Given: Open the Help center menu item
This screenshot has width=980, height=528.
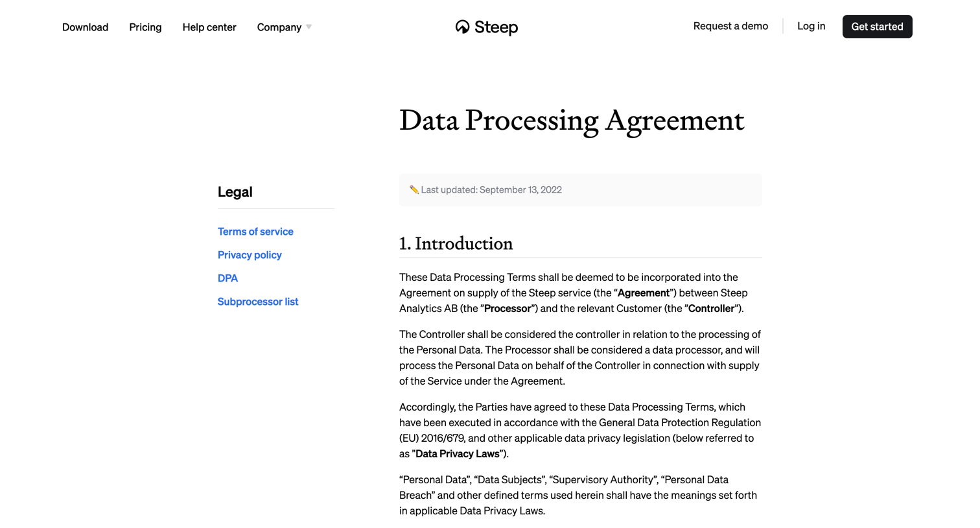Looking at the screenshot, I should tap(209, 27).
